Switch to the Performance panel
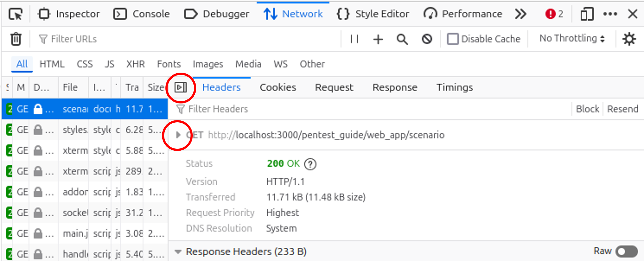 point(463,14)
